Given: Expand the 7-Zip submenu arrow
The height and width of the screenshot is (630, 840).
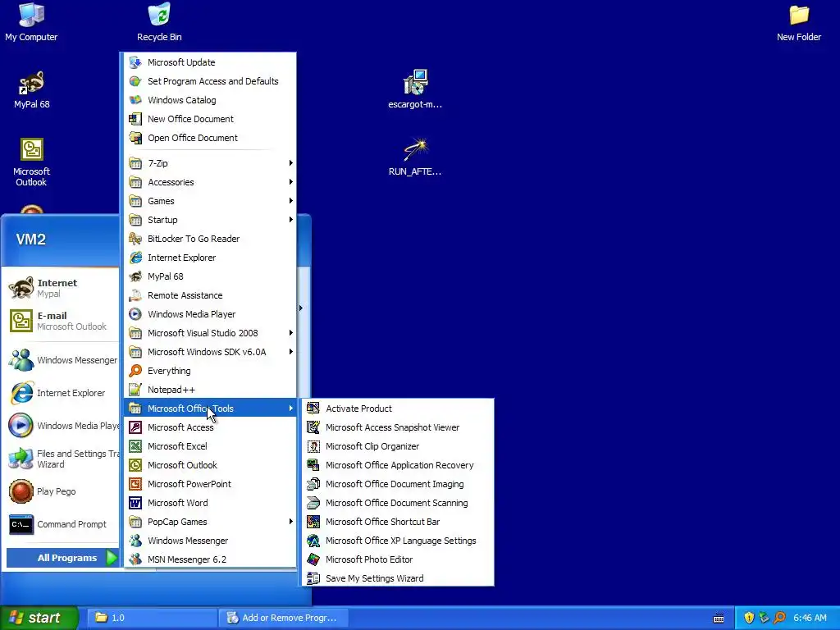Looking at the screenshot, I should (291, 163).
